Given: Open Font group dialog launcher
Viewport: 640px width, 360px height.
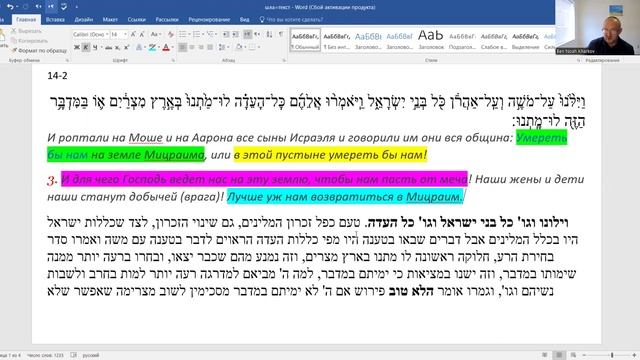Looking at the screenshot, I should click(173, 60).
